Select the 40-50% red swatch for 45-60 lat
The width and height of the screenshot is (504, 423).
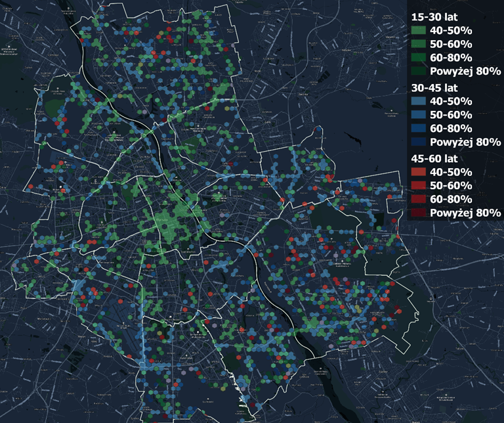pyautogui.click(x=417, y=172)
